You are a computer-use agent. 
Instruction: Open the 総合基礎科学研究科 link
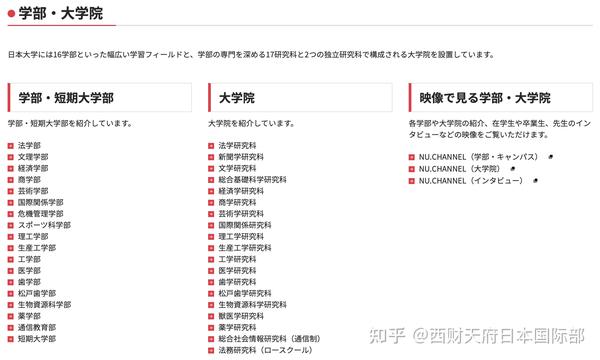tap(253, 179)
